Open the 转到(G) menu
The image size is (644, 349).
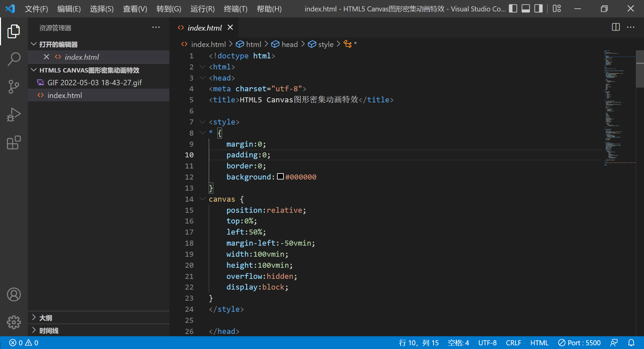click(x=169, y=9)
